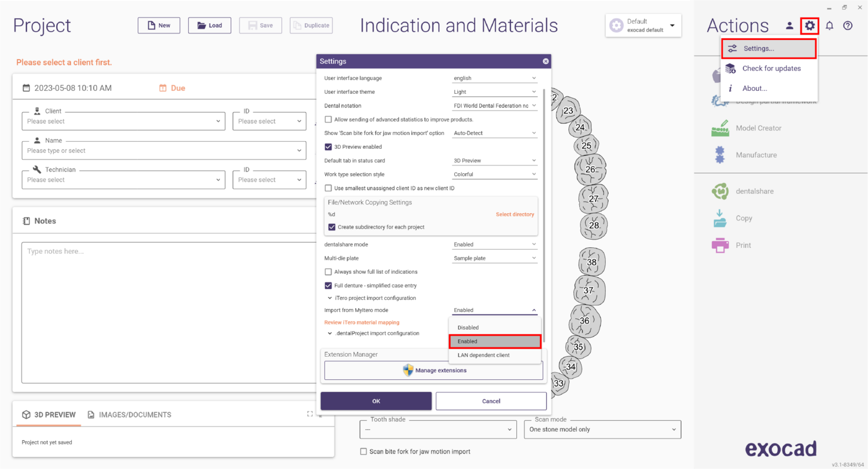Image resolution: width=868 pixels, height=469 pixels.
Task: Open the notifications bell icon
Action: pos(829,25)
